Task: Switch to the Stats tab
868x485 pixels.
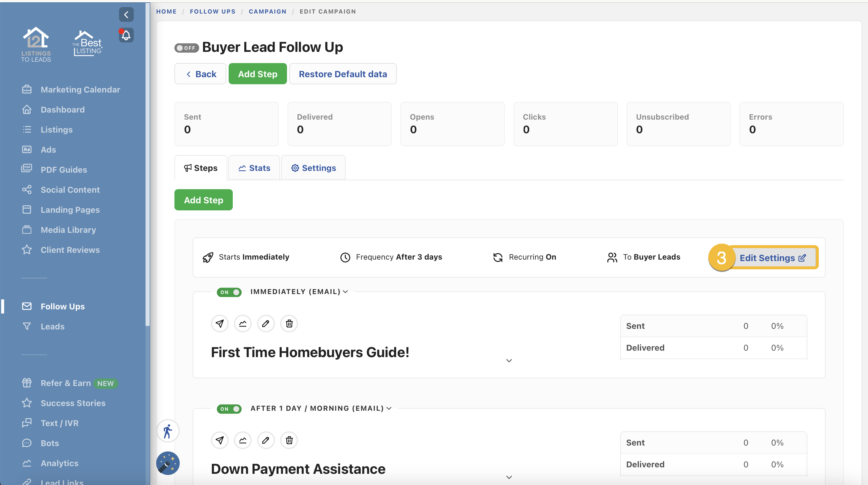Action: 254,168
